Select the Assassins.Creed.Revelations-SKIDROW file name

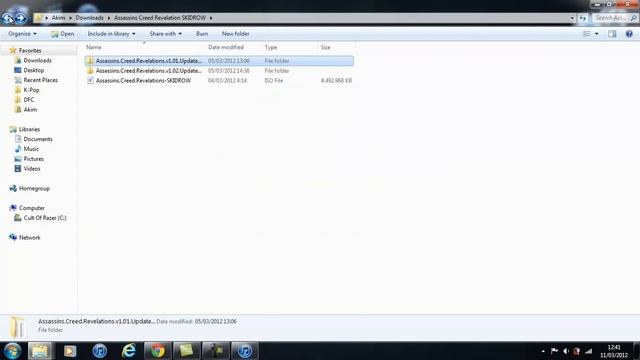tap(143, 80)
